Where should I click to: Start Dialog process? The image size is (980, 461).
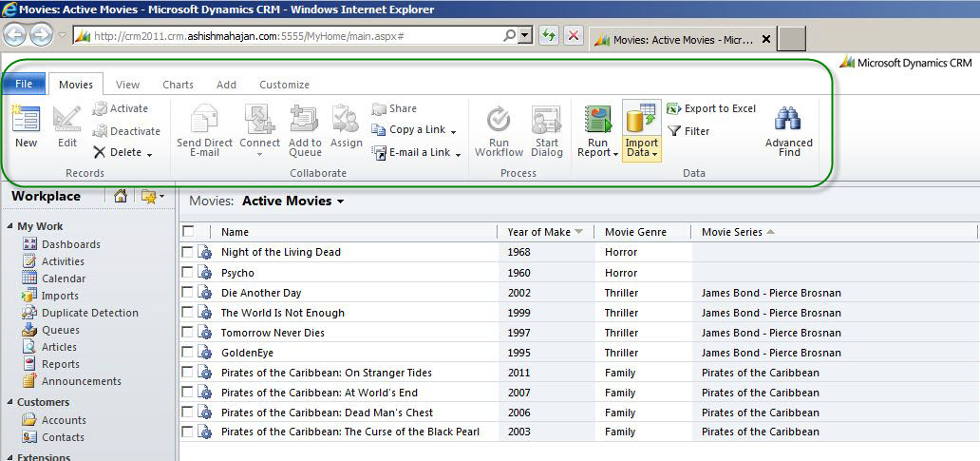coord(547,131)
